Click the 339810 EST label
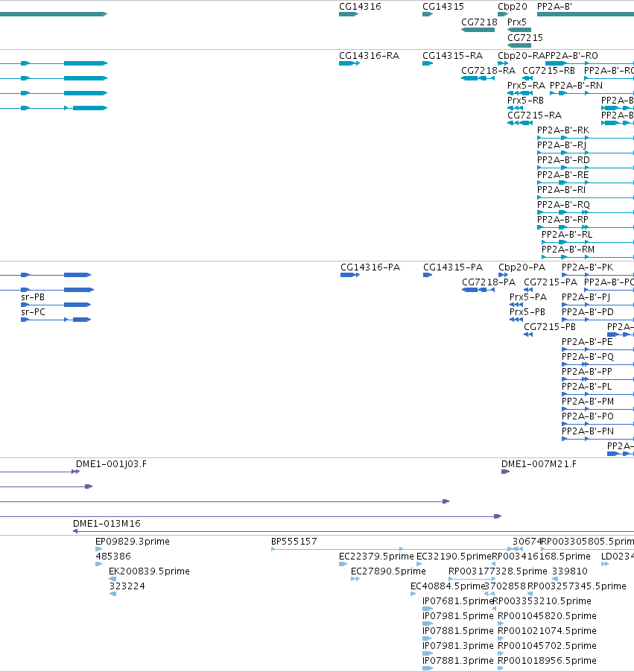This screenshot has height=672, width=634. (570, 571)
